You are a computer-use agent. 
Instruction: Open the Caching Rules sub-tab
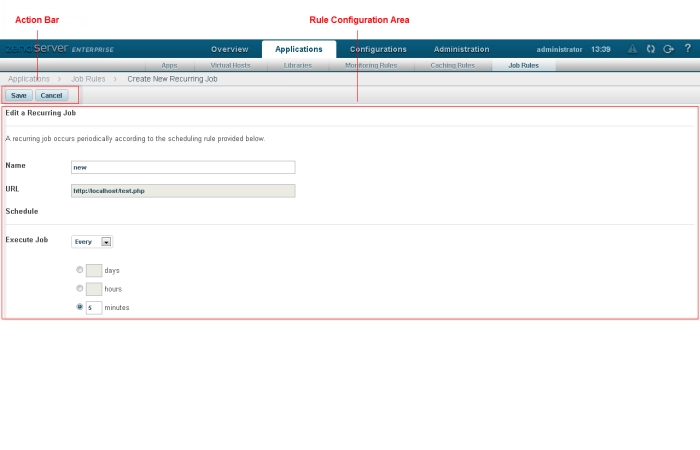[x=452, y=65]
